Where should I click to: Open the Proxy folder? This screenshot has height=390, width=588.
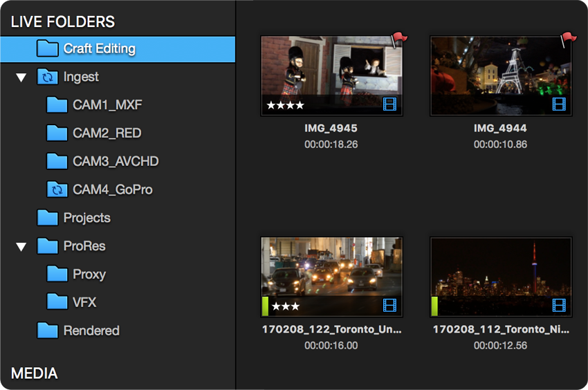coord(89,275)
